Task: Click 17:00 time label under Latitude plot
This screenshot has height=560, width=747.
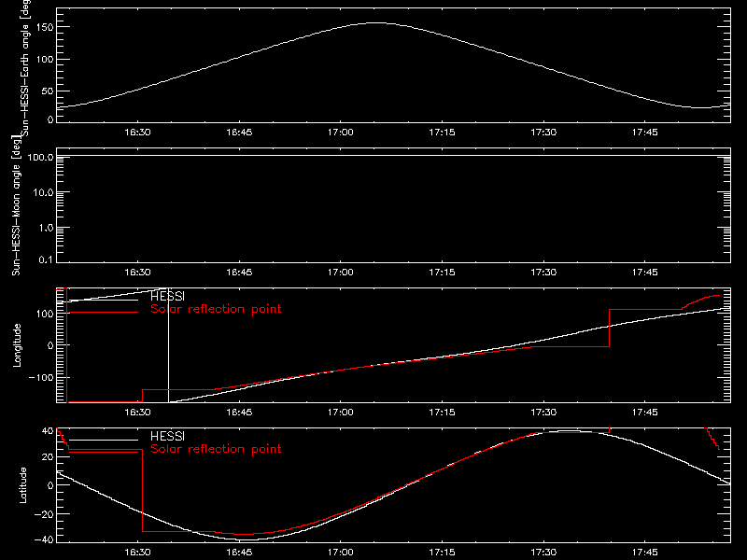Action: (x=341, y=553)
